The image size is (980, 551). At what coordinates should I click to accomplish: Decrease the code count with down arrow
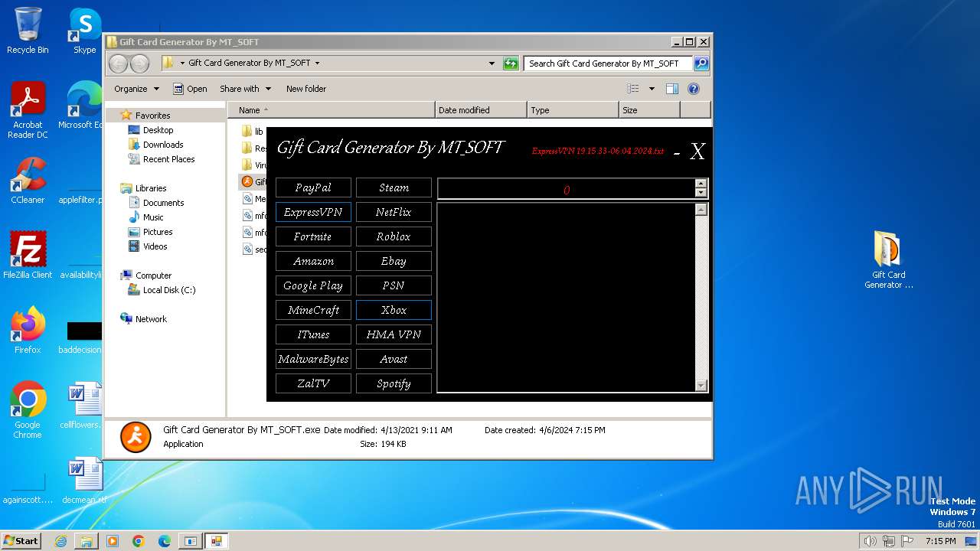(x=701, y=192)
